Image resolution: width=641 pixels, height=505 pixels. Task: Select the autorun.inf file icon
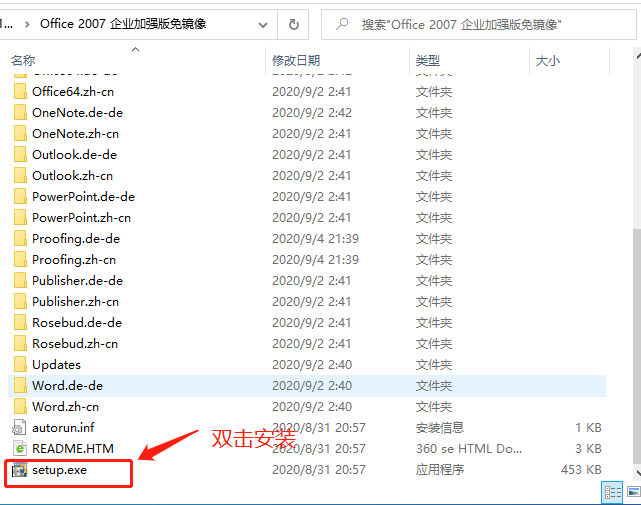click(19, 428)
